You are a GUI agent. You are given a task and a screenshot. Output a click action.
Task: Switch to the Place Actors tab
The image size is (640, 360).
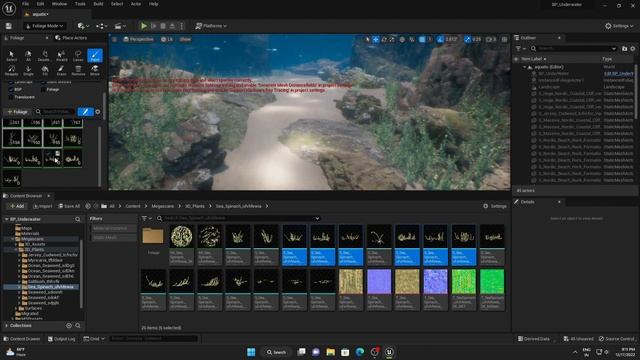point(71,38)
